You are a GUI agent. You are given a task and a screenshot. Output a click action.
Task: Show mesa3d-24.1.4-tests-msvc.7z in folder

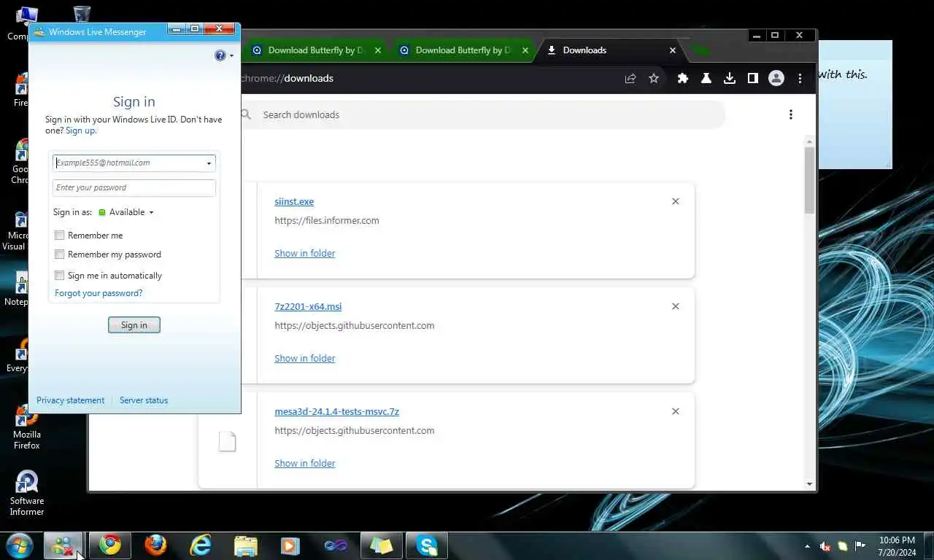point(305,463)
